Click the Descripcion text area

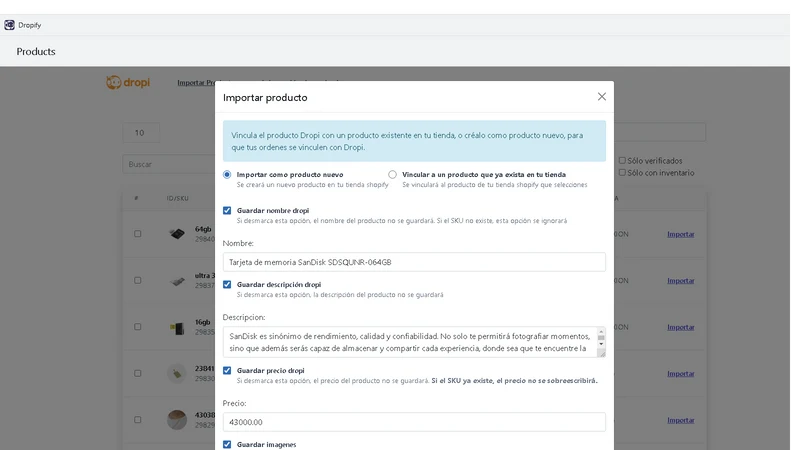(x=410, y=342)
